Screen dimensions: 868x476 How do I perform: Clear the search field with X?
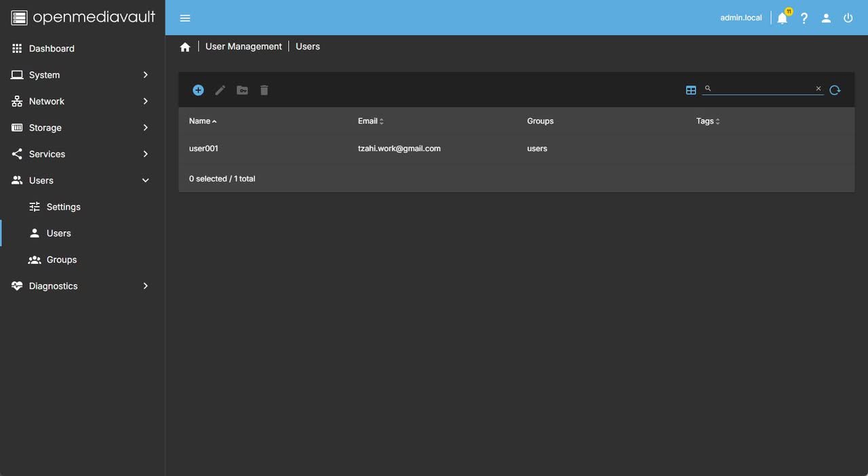pyautogui.click(x=818, y=89)
